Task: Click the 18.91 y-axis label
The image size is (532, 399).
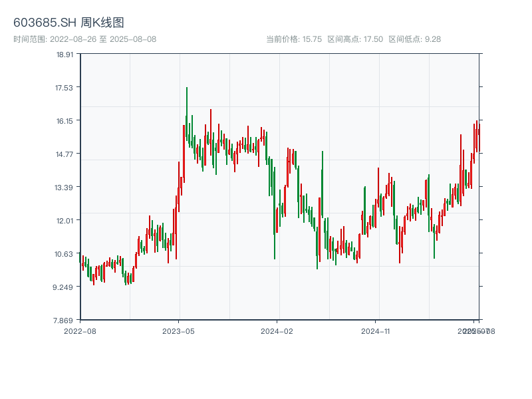Action: 65,55
